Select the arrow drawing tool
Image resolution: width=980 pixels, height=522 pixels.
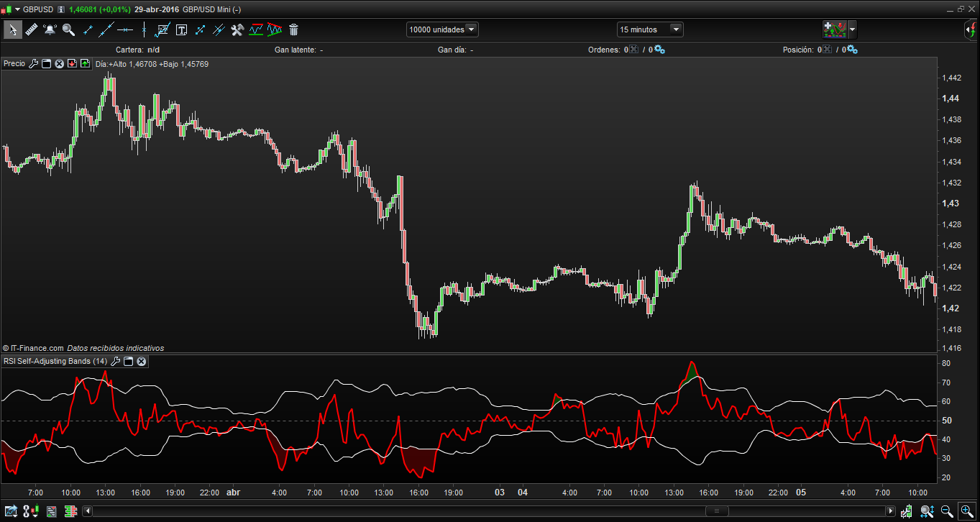pos(200,29)
